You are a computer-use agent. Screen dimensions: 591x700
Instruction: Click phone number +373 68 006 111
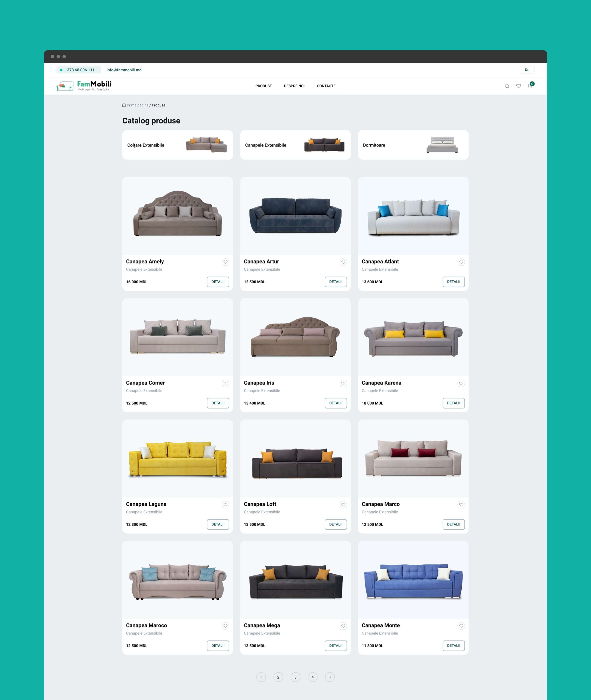pyautogui.click(x=79, y=70)
